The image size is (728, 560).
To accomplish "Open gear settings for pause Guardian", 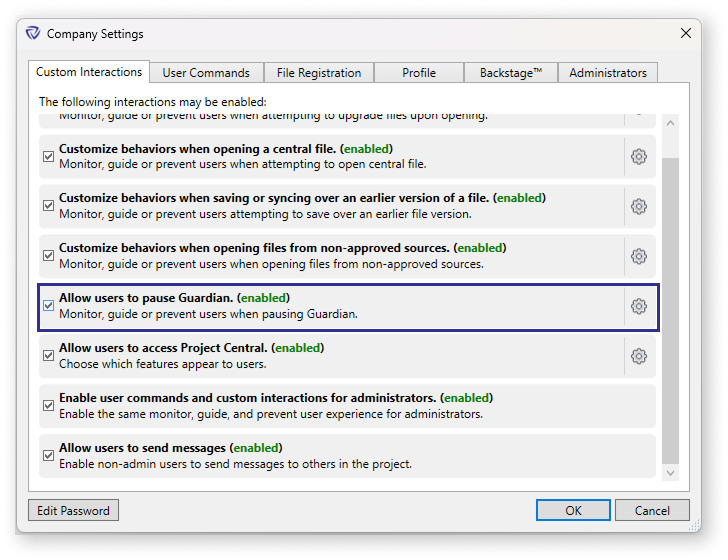I will tap(639, 306).
